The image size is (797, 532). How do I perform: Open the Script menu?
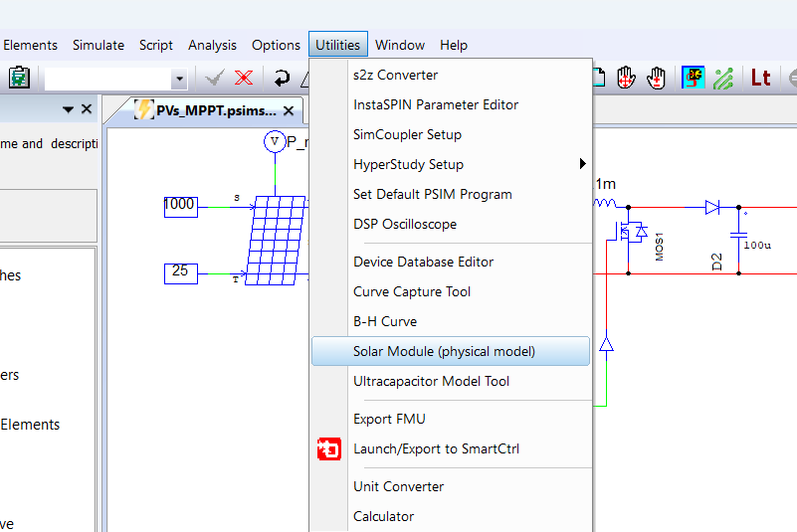tap(156, 45)
